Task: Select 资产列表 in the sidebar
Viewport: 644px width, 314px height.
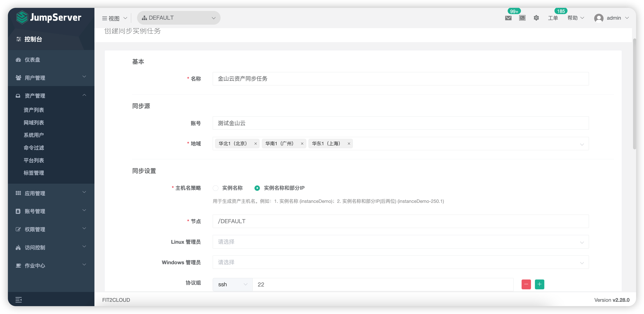Action: pos(34,110)
